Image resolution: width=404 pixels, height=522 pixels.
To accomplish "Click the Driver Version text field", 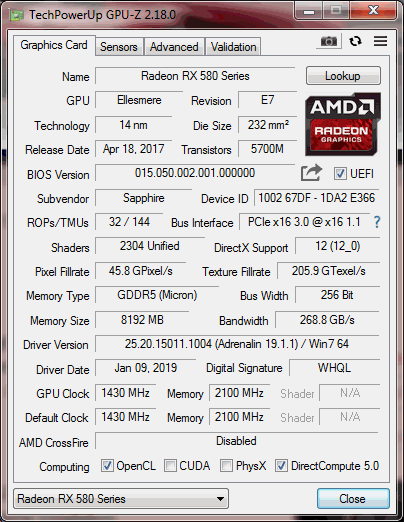I will pos(237,344).
